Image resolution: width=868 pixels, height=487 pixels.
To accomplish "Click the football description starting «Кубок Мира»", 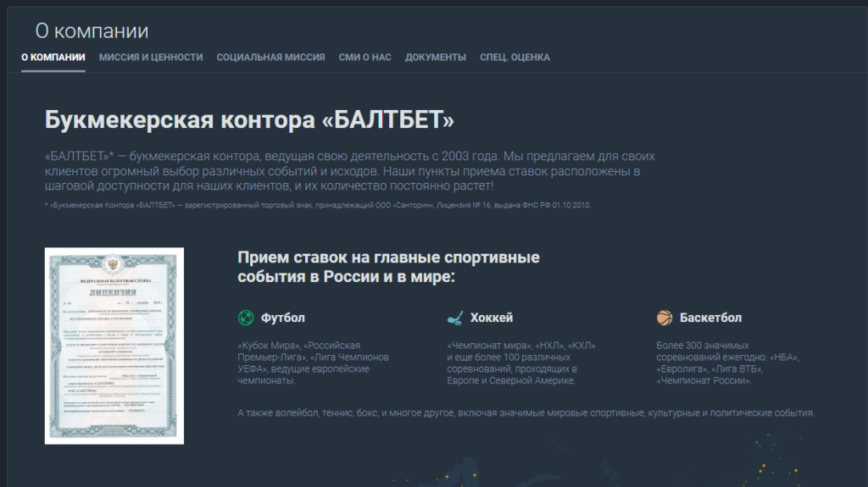I will (314, 363).
